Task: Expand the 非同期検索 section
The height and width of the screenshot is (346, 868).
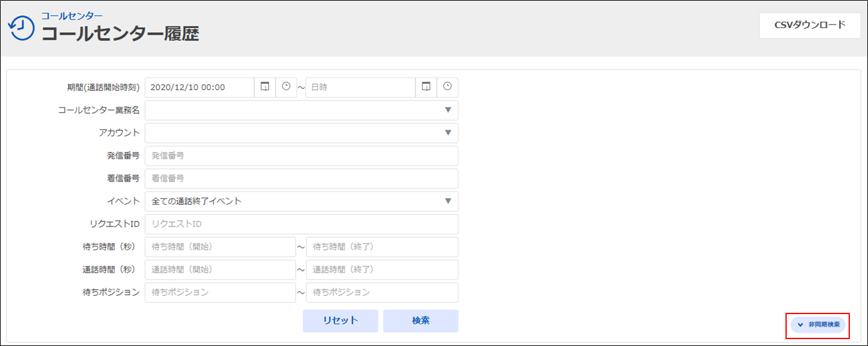Action: click(818, 325)
